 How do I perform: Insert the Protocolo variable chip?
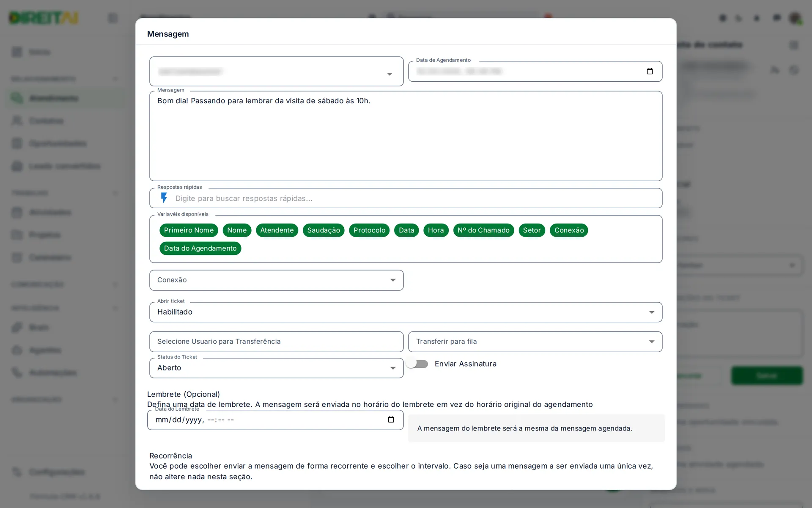(369, 230)
